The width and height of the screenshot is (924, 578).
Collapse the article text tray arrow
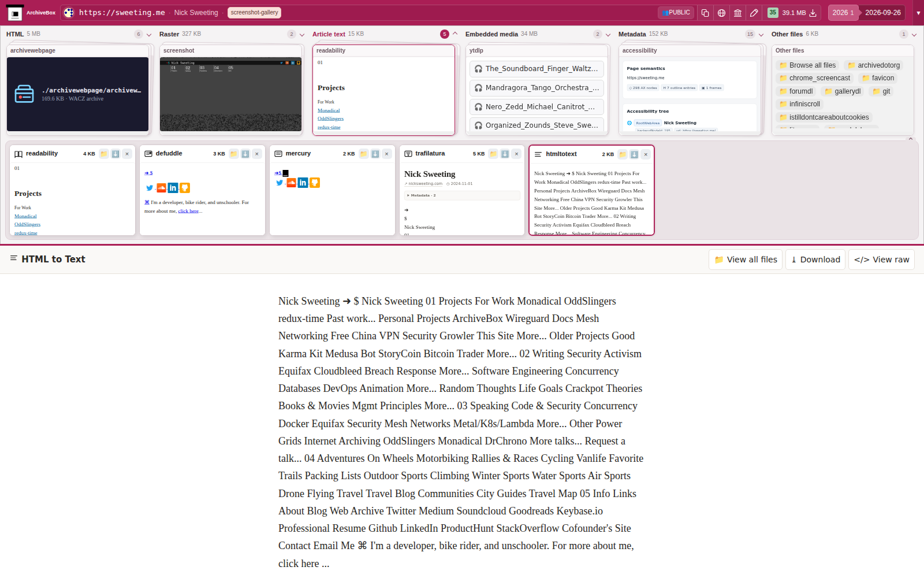911,139
